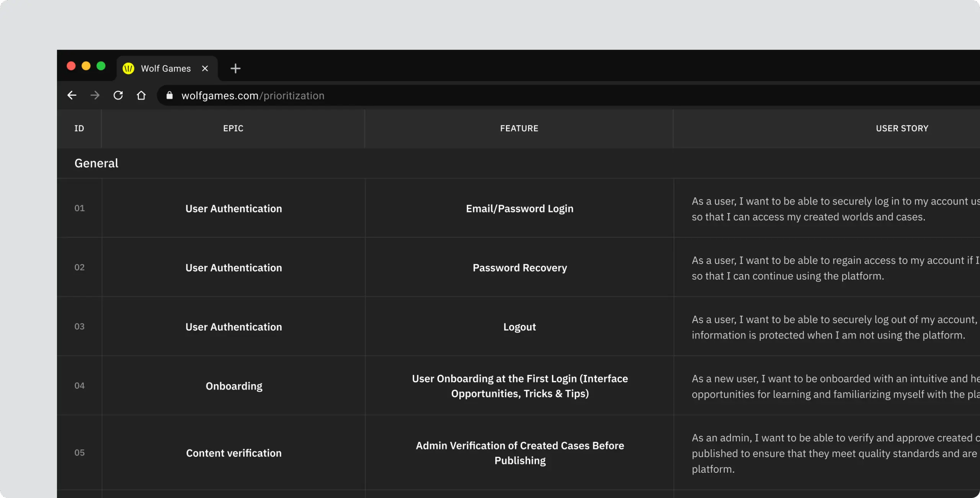Click the EPIC column header
Image resolution: width=980 pixels, height=498 pixels.
233,129
